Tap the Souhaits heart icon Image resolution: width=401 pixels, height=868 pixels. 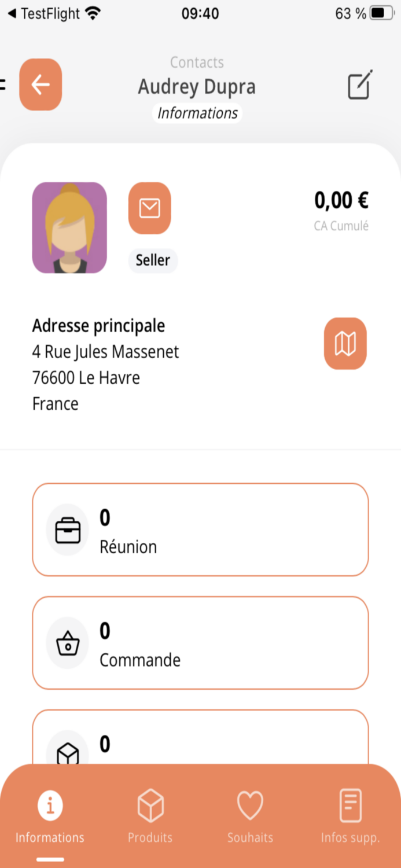(x=250, y=804)
